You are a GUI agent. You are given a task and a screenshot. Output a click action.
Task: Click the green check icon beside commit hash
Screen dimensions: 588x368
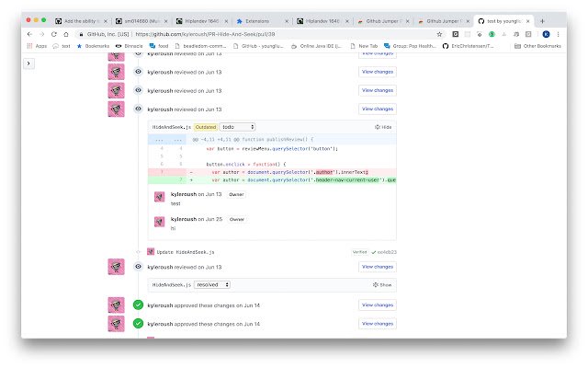[374, 252]
